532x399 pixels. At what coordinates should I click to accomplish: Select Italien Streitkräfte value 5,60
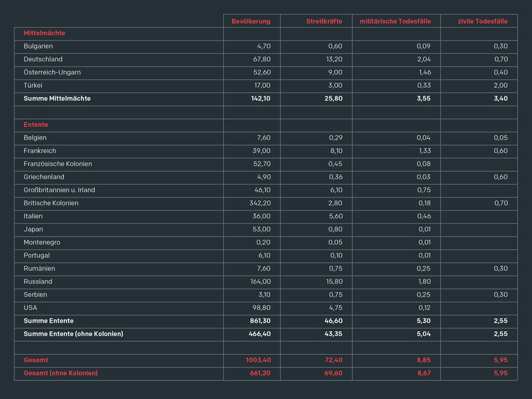click(x=336, y=216)
